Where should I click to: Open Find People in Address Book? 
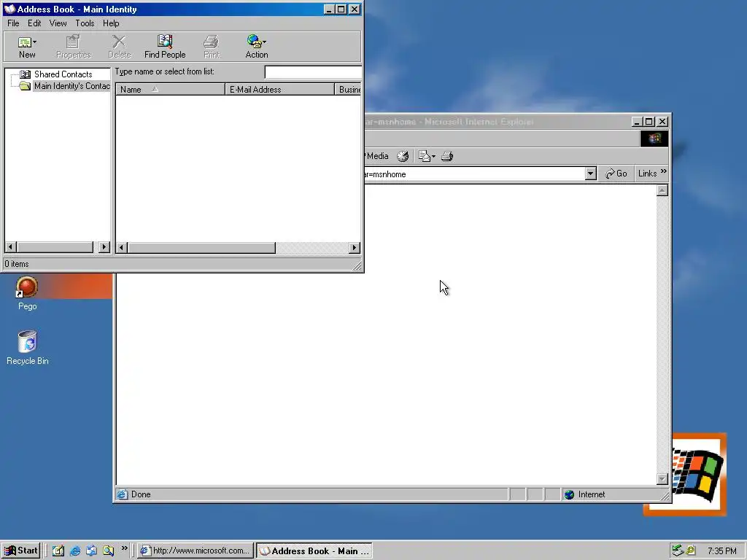(x=165, y=47)
